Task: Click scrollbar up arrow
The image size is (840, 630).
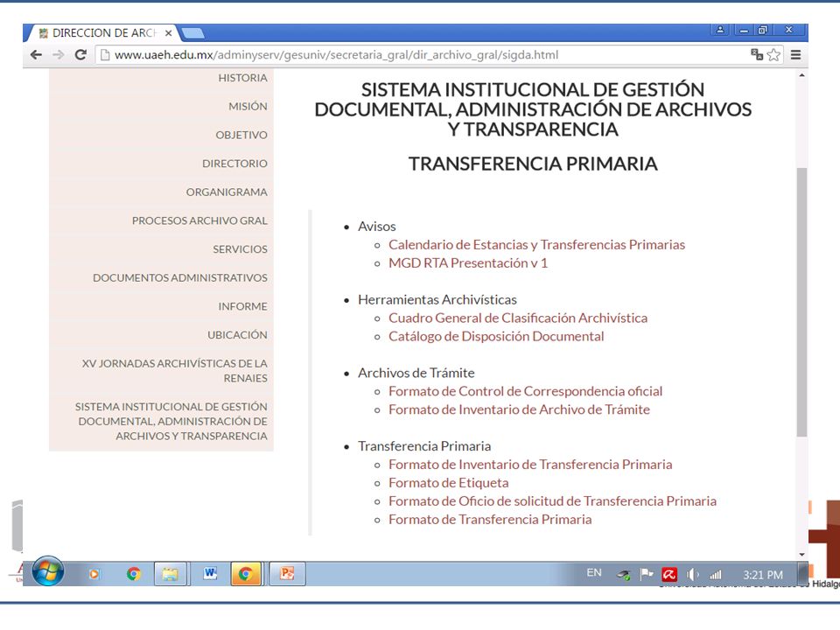Action: 801,75
